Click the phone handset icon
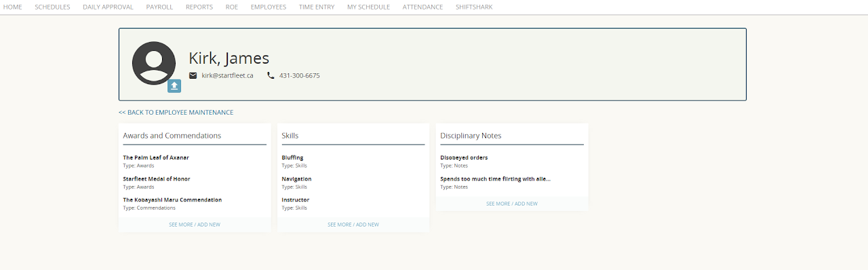Screen dimensions: 868x270 (271, 75)
